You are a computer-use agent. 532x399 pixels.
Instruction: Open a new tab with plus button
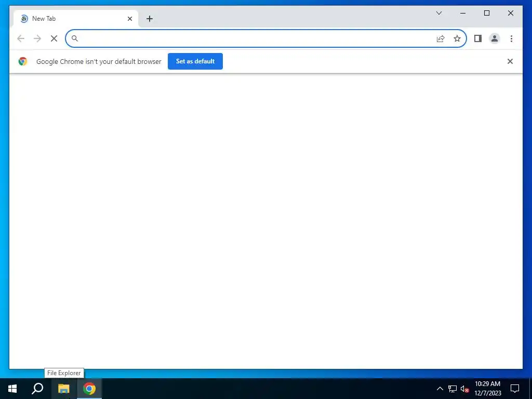(x=150, y=19)
